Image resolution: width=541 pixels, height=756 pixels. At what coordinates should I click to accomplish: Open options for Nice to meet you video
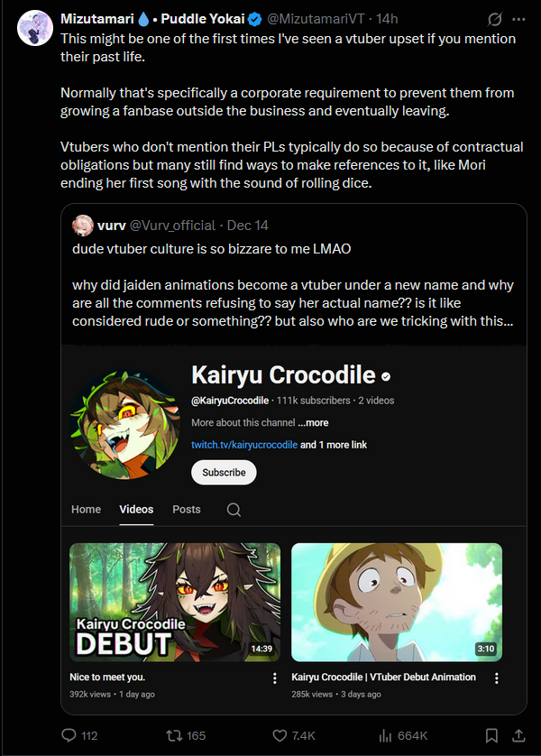point(275,678)
